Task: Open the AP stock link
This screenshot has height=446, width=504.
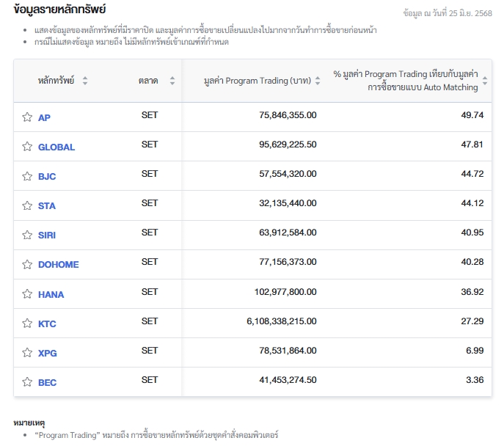Action: [x=44, y=117]
